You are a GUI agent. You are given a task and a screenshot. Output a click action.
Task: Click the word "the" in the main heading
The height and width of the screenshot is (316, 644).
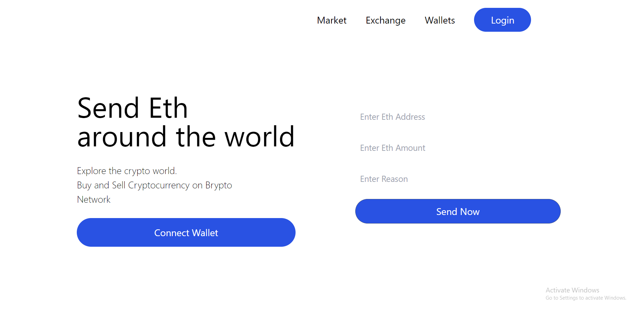click(196, 137)
